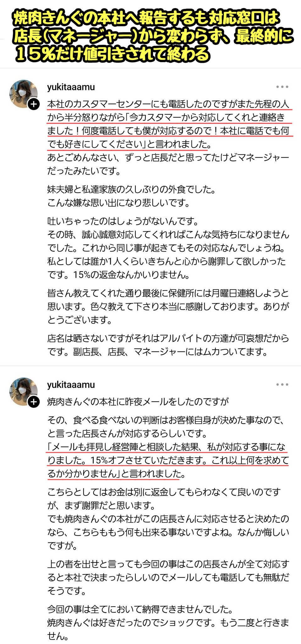Select the line 今回の事は全てにおいて納得できませんでした
Viewport: 301px width, 644px height.
[140, 609]
